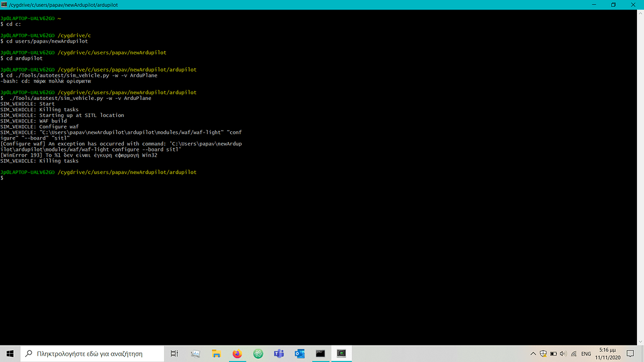
Task: Open the Action Center
Action: (629, 353)
